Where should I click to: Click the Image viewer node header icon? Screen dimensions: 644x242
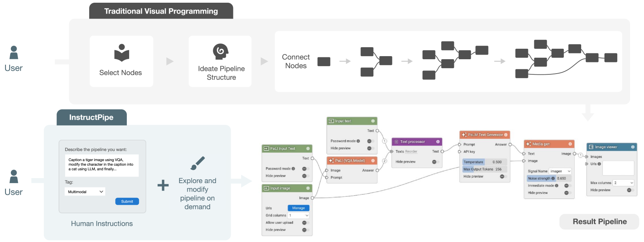point(591,147)
